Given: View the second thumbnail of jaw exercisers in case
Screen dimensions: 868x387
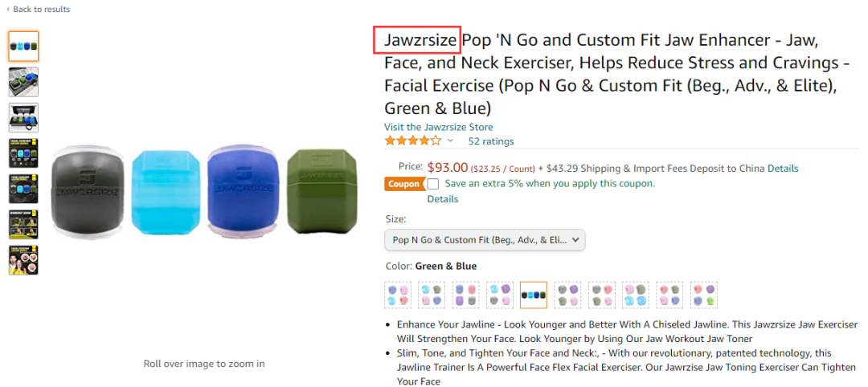Looking at the screenshot, I should pyautogui.click(x=23, y=82).
